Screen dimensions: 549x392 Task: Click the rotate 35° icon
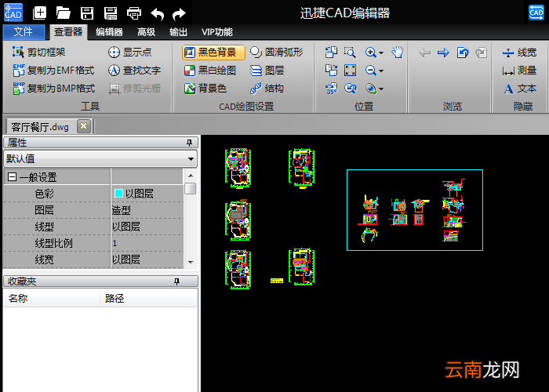(331, 89)
